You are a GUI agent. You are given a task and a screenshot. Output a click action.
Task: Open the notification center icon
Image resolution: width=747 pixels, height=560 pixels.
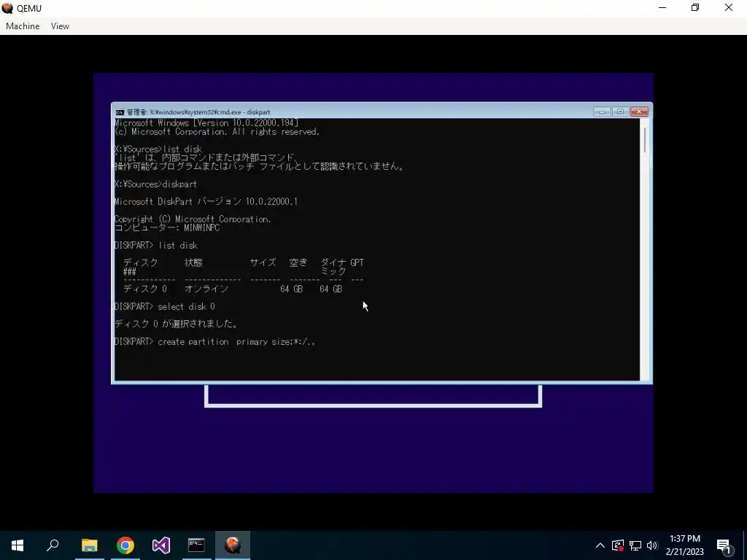724,545
